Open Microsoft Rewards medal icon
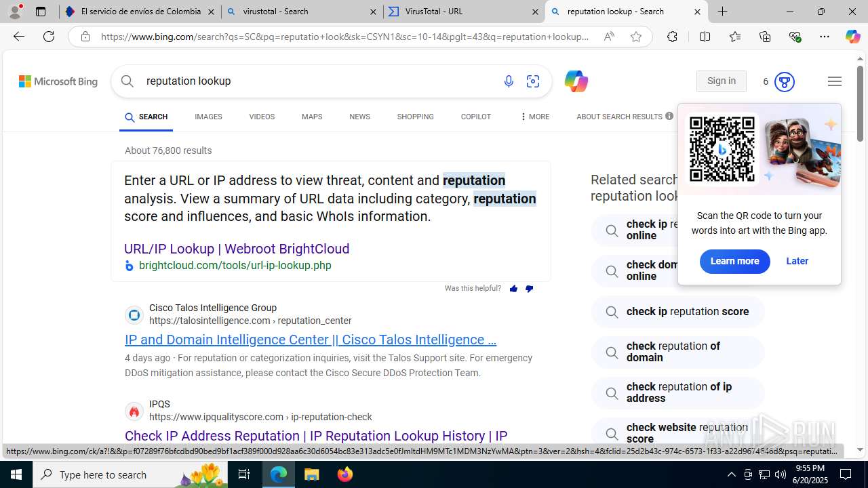 click(785, 82)
